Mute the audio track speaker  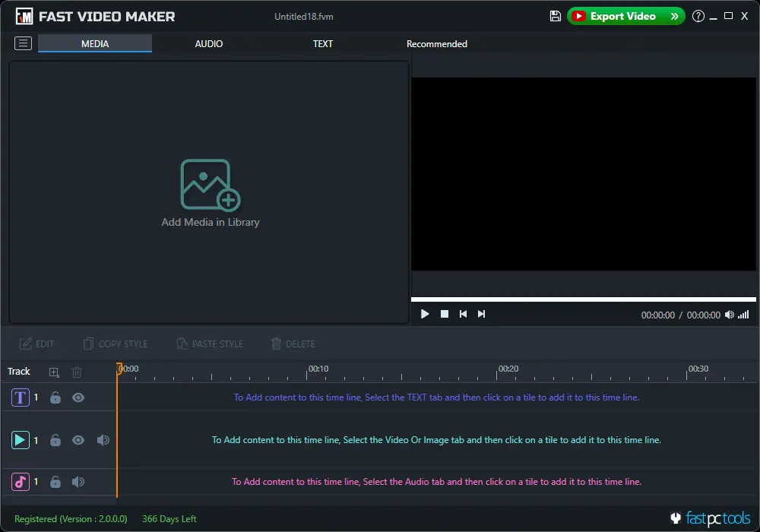(78, 482)
